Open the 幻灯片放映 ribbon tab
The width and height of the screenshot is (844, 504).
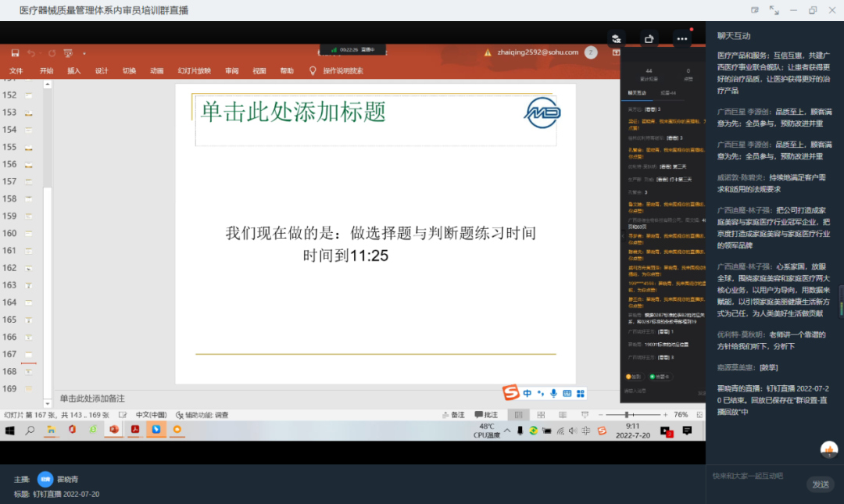coord(195,70)
